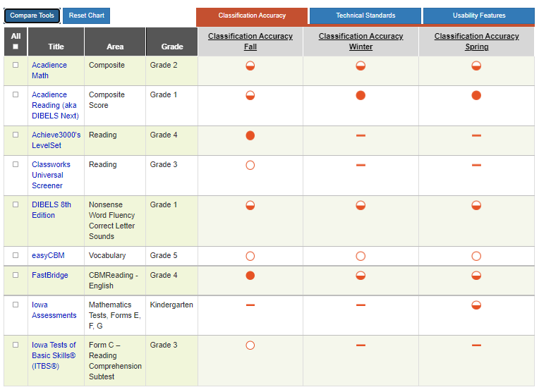Screen dimensions: 539x392
Task: Open the Classification Accuracy Fall header link
Action: click(x=250, y=41)
